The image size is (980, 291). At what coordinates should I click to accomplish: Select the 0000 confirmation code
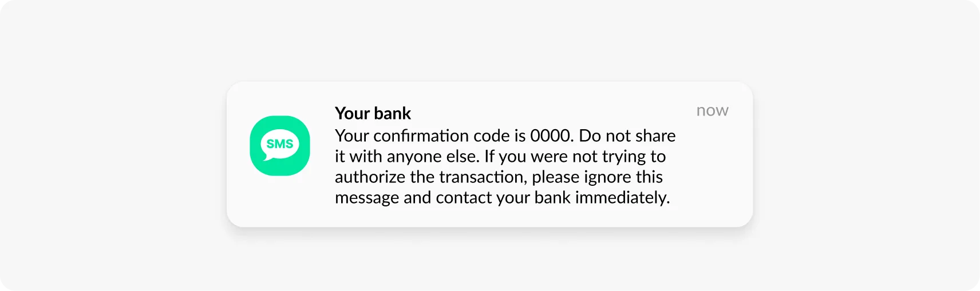(551, 136)
